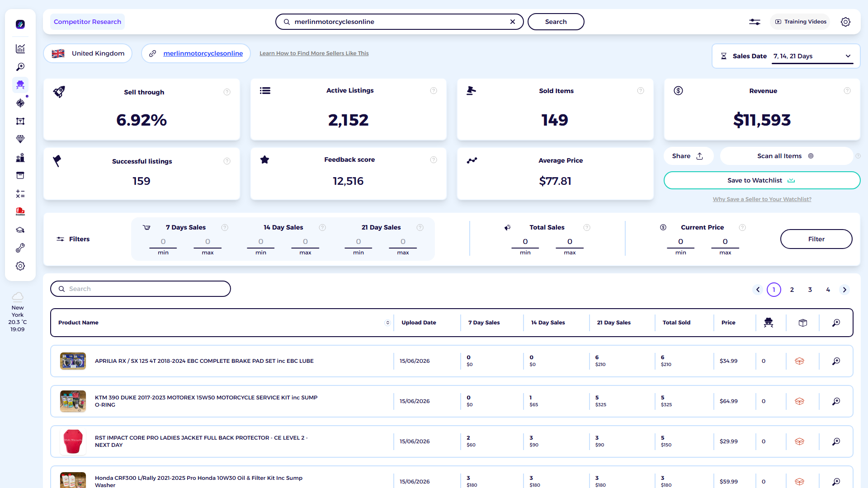Select page 2 of results

792,290
